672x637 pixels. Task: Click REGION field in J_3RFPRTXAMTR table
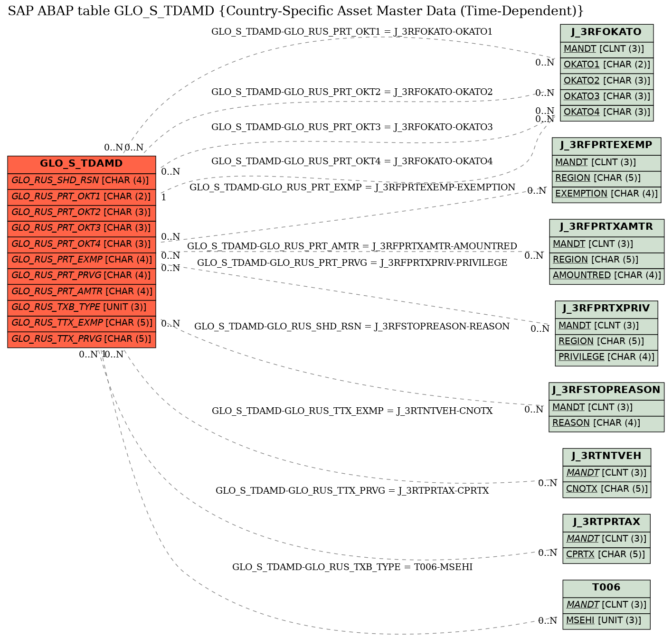[606, 260]
